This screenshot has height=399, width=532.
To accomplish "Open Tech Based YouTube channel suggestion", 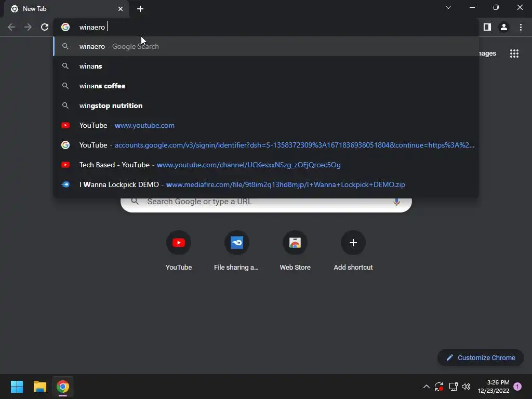I will click(x=266, y=165).
